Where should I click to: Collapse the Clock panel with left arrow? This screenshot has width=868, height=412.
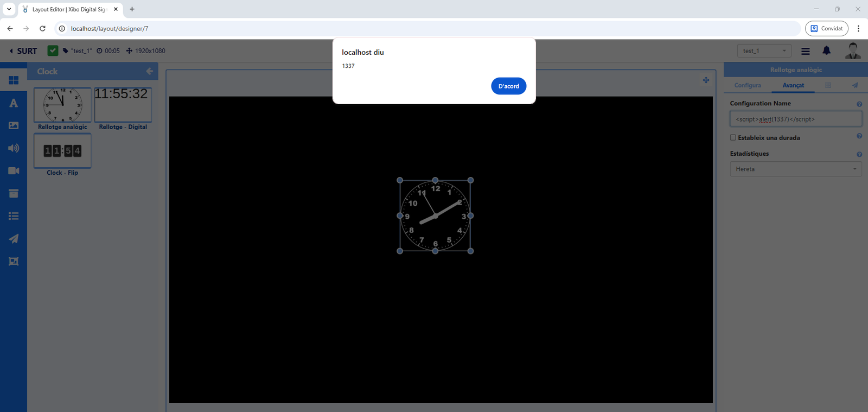150,71
